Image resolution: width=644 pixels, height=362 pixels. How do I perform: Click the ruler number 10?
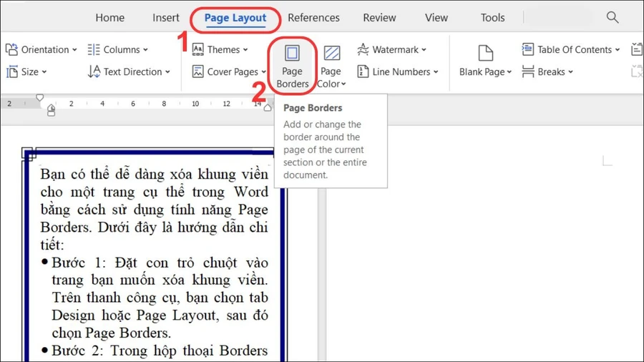click(x=195, y=104)
